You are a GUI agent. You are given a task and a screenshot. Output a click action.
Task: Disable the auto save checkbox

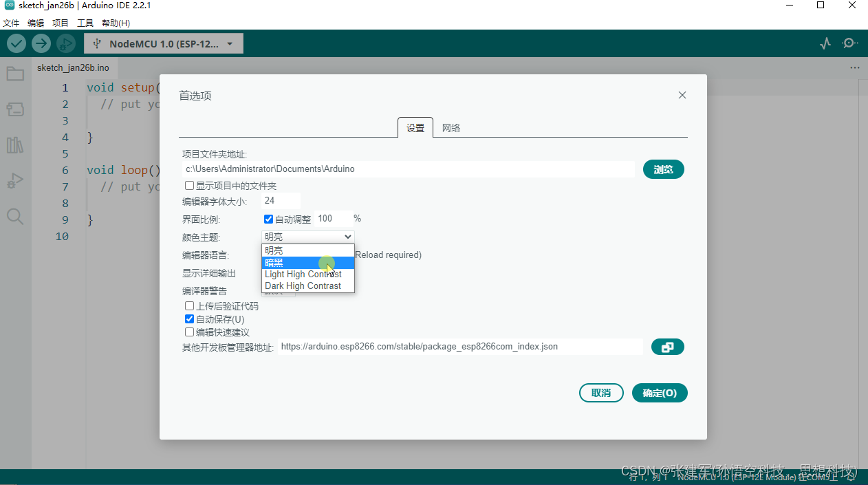point(189,319)
